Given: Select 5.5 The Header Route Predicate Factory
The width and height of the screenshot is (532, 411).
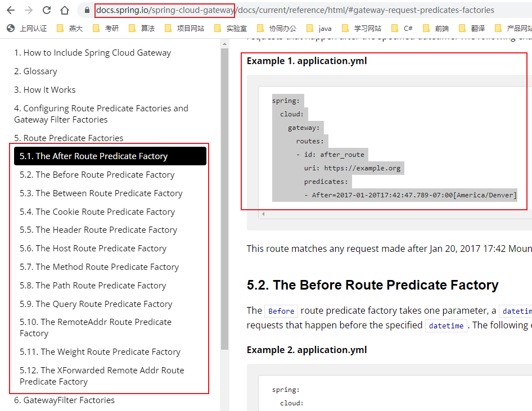Looking at the screenshot, I should tap(98, 230).
